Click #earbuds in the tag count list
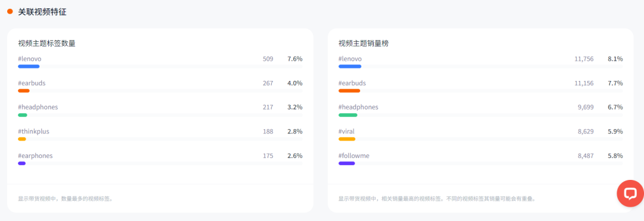 coord(32,83)
